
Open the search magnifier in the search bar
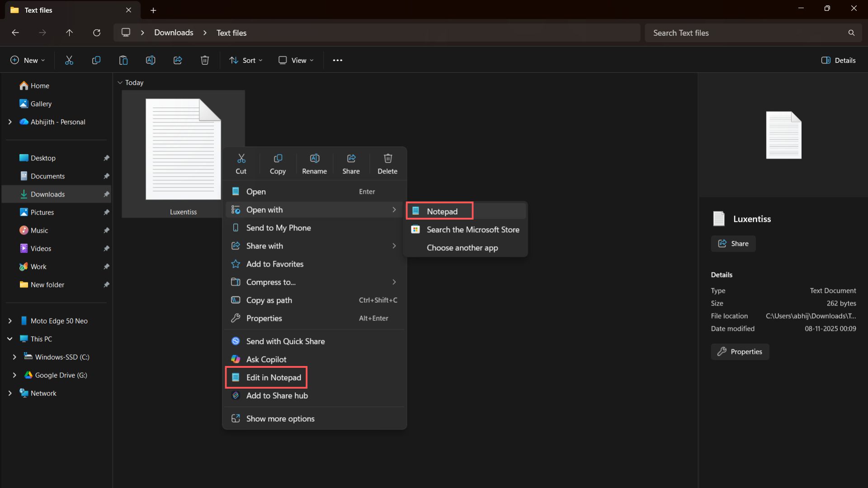tap(852, 33)
